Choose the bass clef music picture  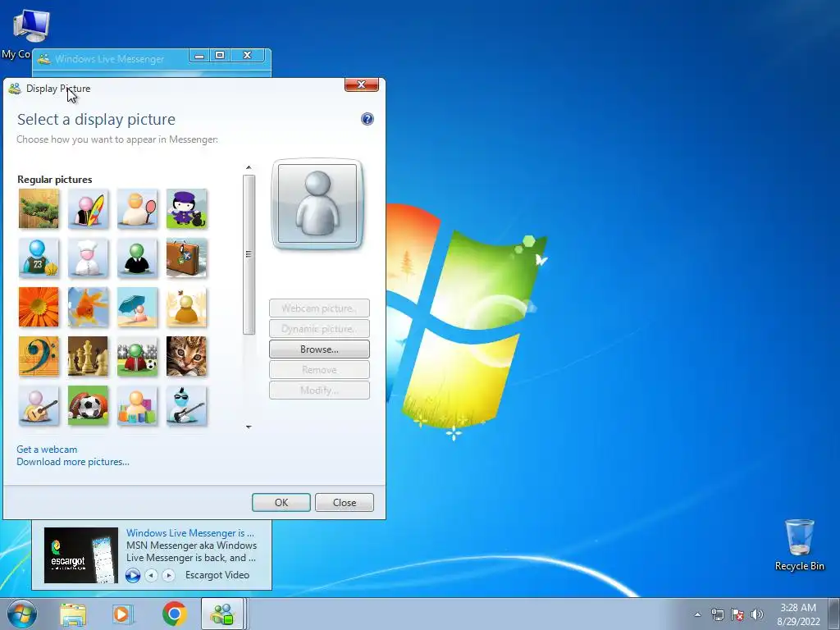point(39,357)
